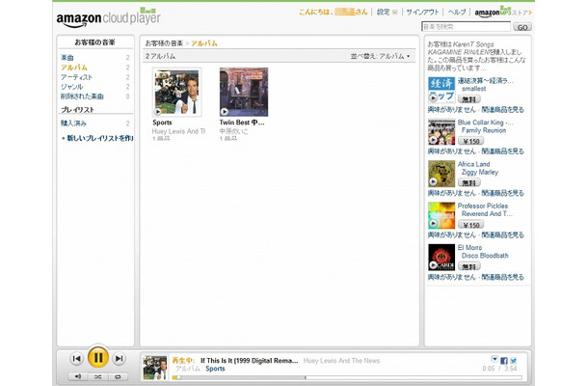Open アルバム in the sidebar
Screen dimensions: 588x386
(74, 68)
